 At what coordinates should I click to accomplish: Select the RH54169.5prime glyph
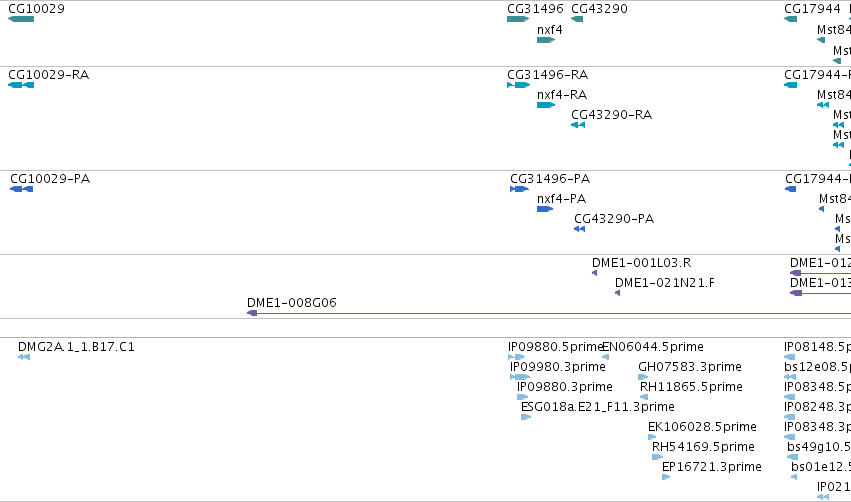coord(657,457)
